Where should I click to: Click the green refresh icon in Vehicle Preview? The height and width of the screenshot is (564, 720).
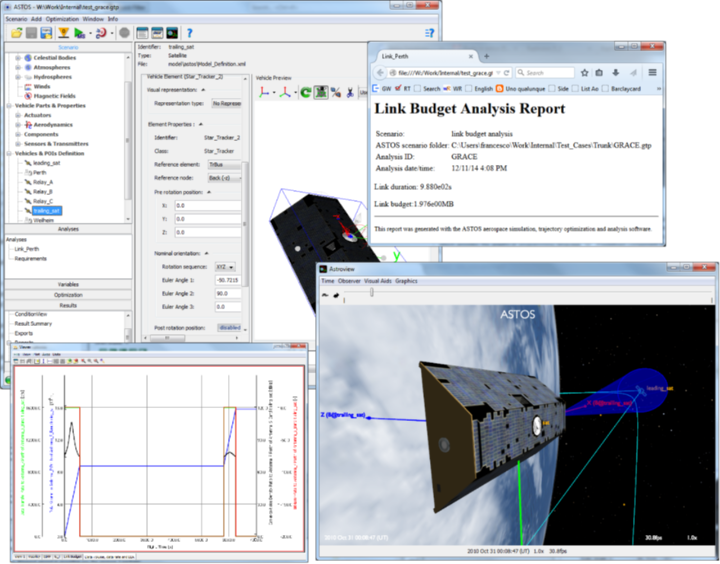click(306, 93)
